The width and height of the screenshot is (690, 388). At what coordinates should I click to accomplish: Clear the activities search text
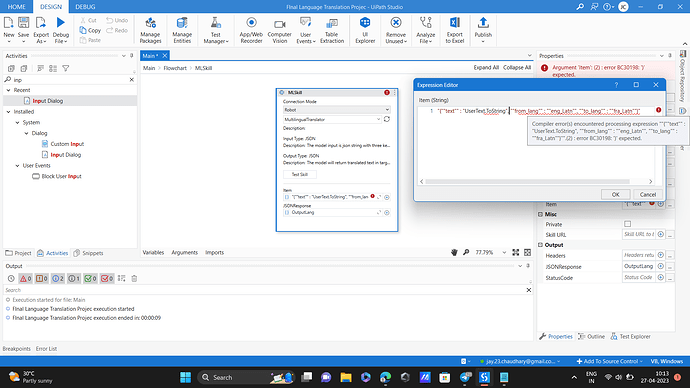click(x=132, y=80)
